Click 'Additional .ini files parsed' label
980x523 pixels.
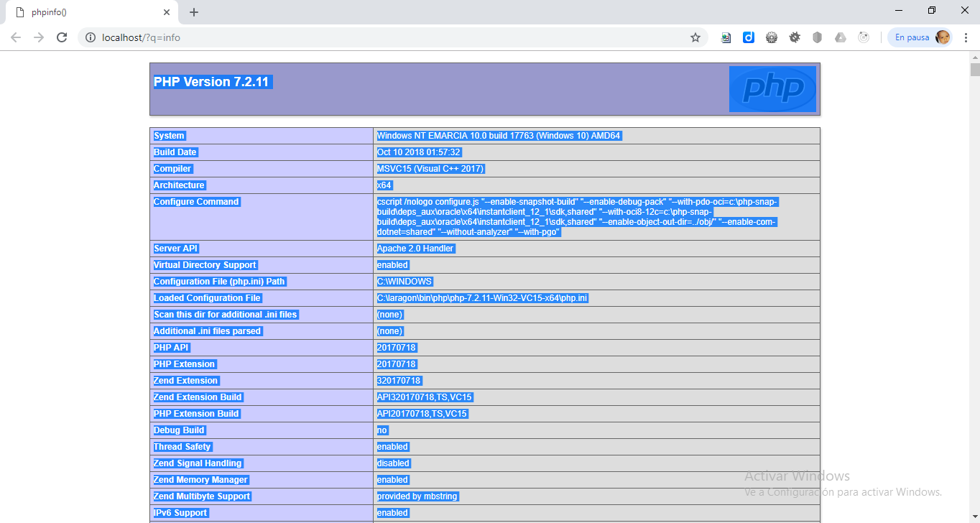pyautogui.click(x=208, y=331)
